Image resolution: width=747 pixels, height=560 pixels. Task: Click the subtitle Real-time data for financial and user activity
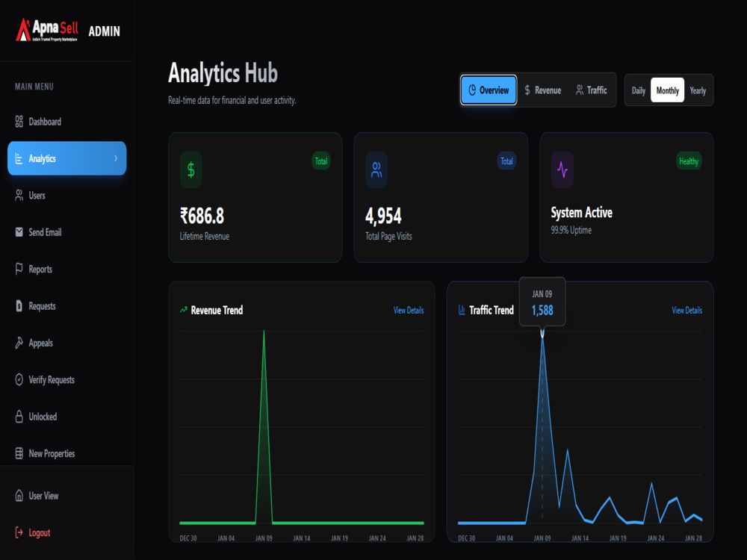[x=232, y=101]
